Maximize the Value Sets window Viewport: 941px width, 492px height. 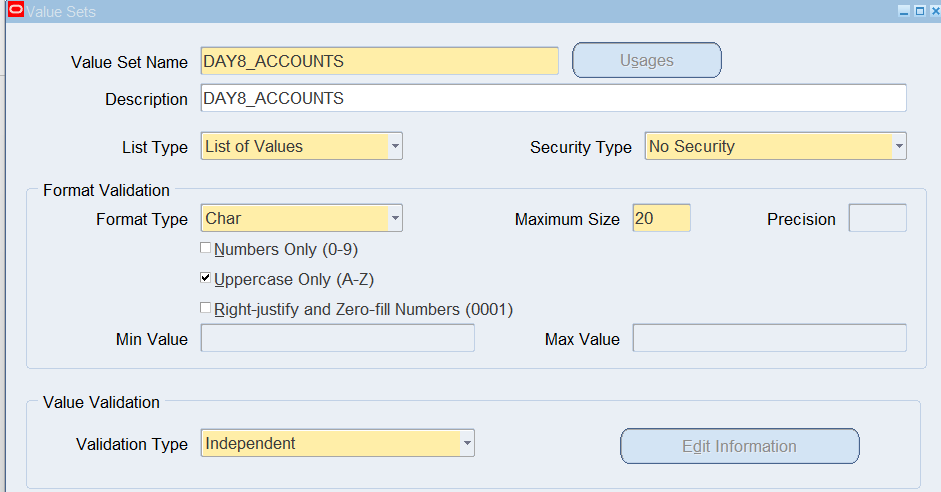click(919, 11)
